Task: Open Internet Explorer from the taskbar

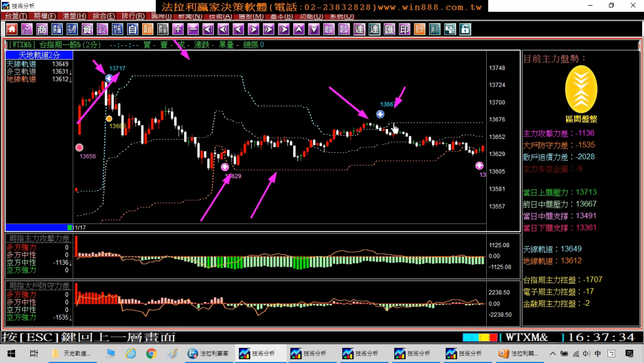Action: click(131, 354)
